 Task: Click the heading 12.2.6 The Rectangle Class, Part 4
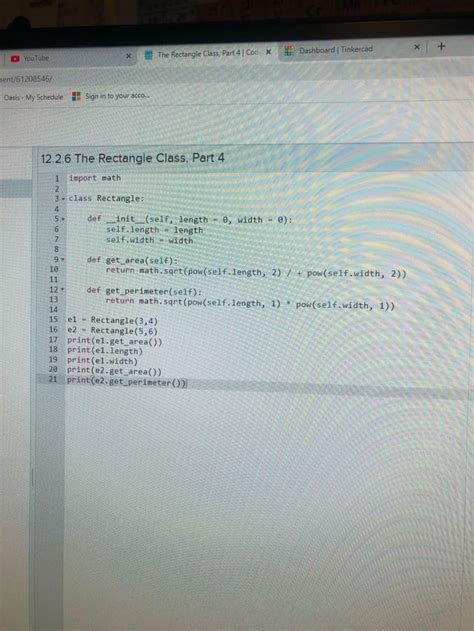click(x=132, y=158)
